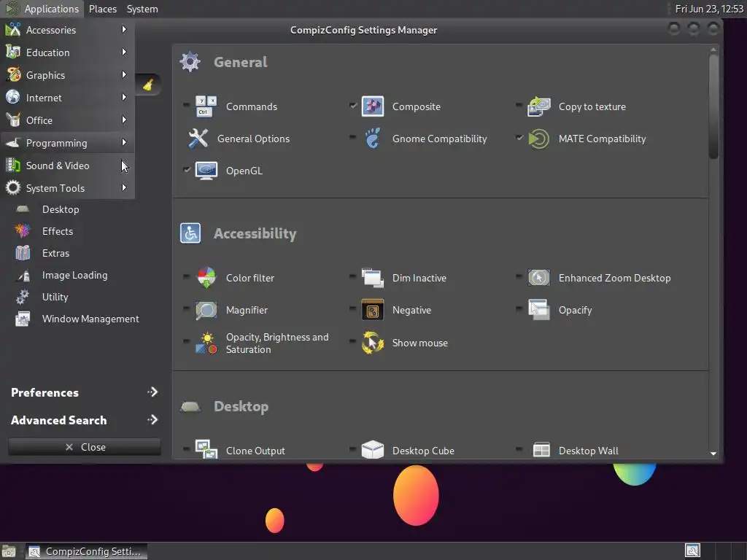This screenshot has width=747, height=560.
Task: Choose Sound & Video menu entry
Action: (68, 166)
